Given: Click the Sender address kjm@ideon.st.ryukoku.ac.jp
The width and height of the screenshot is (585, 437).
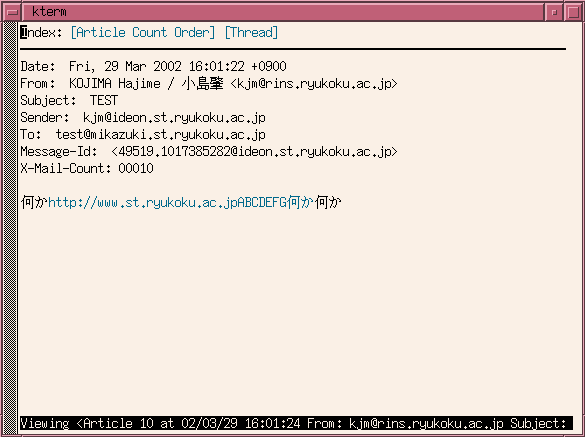Looking at the screenshot, I should [174, 118].
